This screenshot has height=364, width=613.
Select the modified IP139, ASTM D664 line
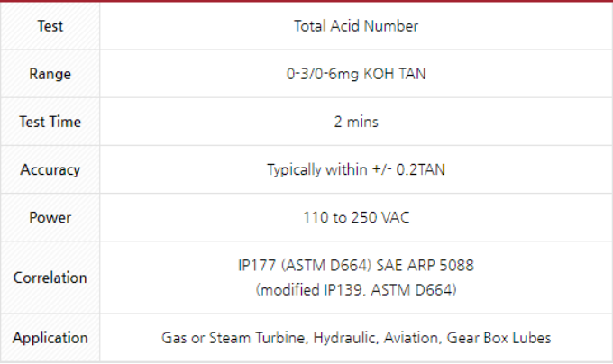[x=356, y=290]
